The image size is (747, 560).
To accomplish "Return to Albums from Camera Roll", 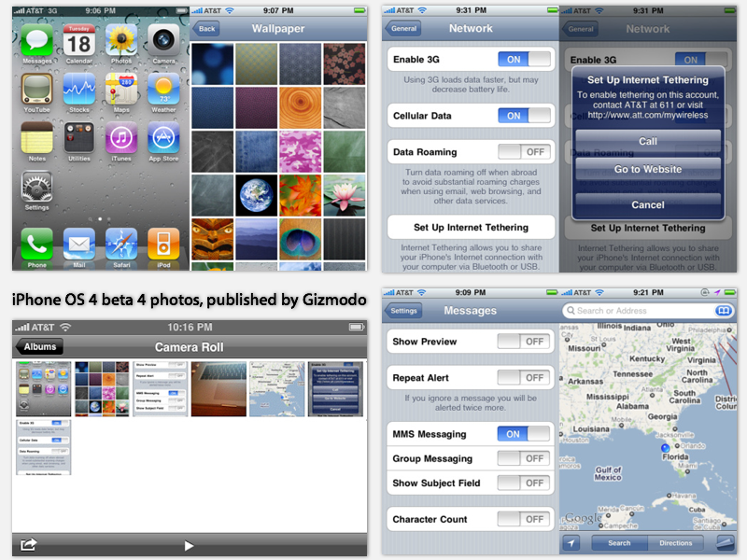I will click(39, 346).
